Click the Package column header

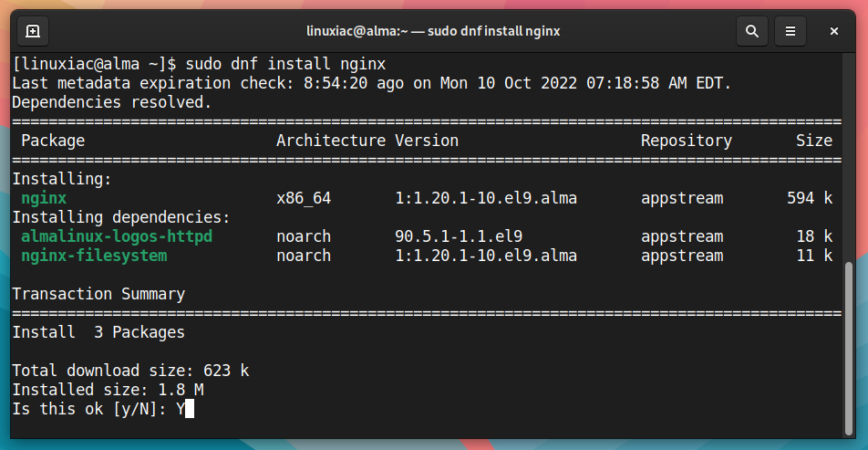[53, 141]
